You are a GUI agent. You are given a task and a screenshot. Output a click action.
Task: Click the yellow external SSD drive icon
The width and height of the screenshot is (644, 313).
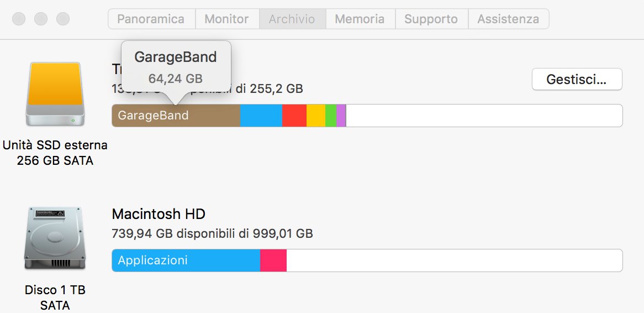[55, 94]
